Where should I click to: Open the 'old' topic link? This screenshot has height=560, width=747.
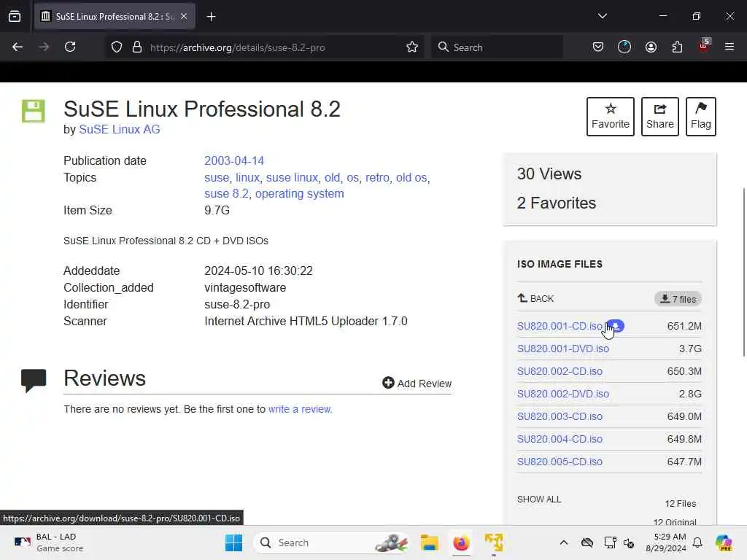click(332, 178)
